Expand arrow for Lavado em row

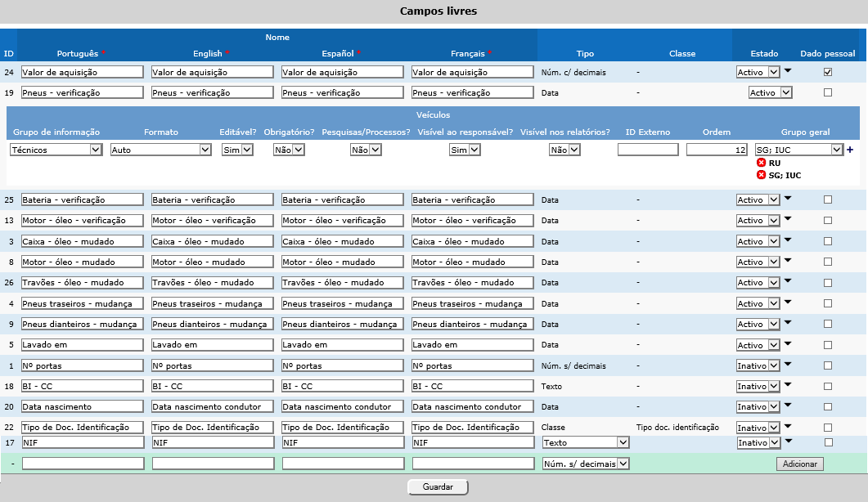789,343
